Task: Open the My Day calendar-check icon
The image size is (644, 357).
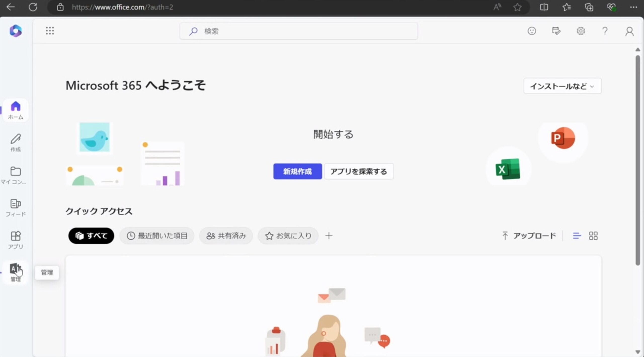Action: point(556,31)
